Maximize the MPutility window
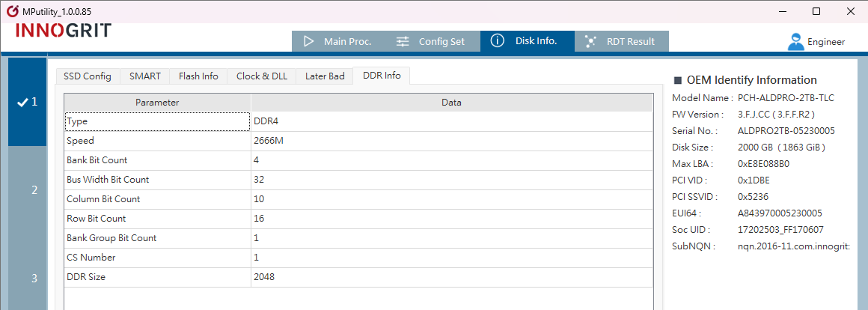This screenshot has height=310, width=868. pyautogui.click(x=816, y=11)
